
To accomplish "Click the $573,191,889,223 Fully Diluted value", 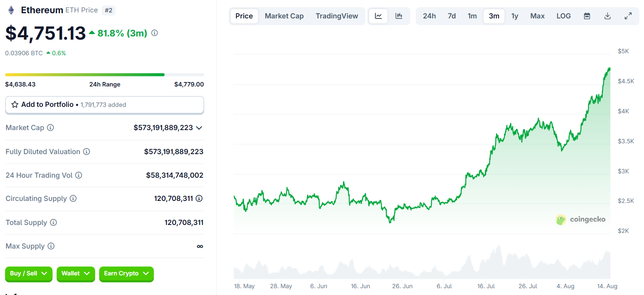I will [174, 152].
